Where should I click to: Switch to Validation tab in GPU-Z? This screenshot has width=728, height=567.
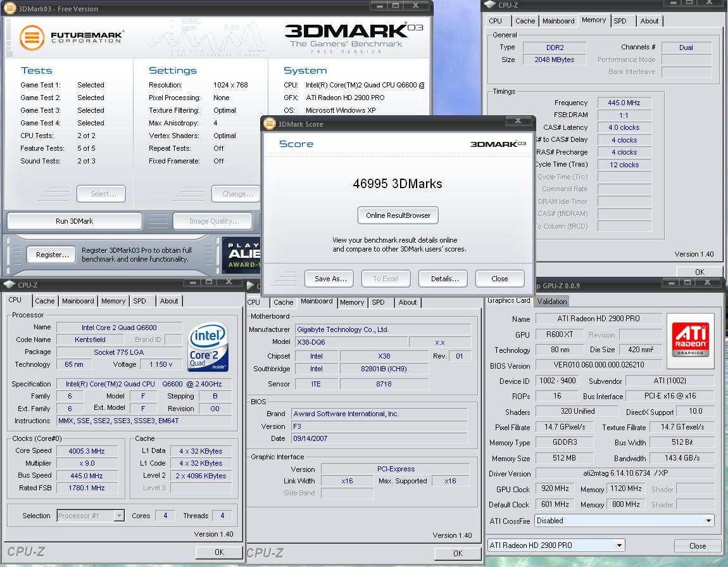tap(551, 301)
